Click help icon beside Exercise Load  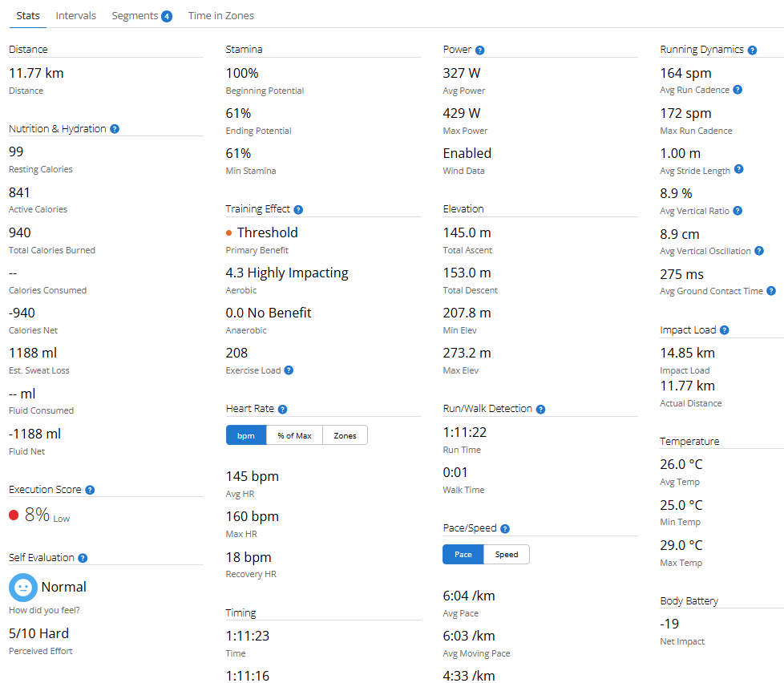click(x=289, y=370)
